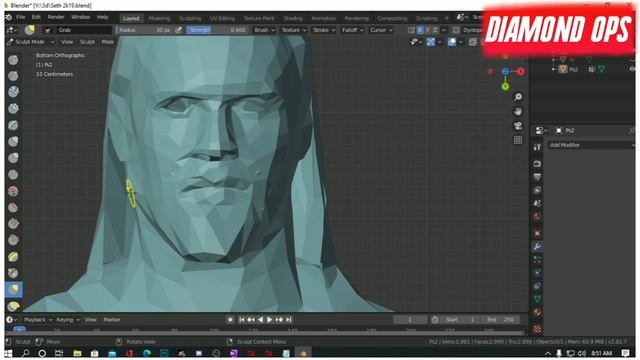Open the timeline Playback dropdown
Viewport: 640px width, 360px height.
tap(38, 320)
